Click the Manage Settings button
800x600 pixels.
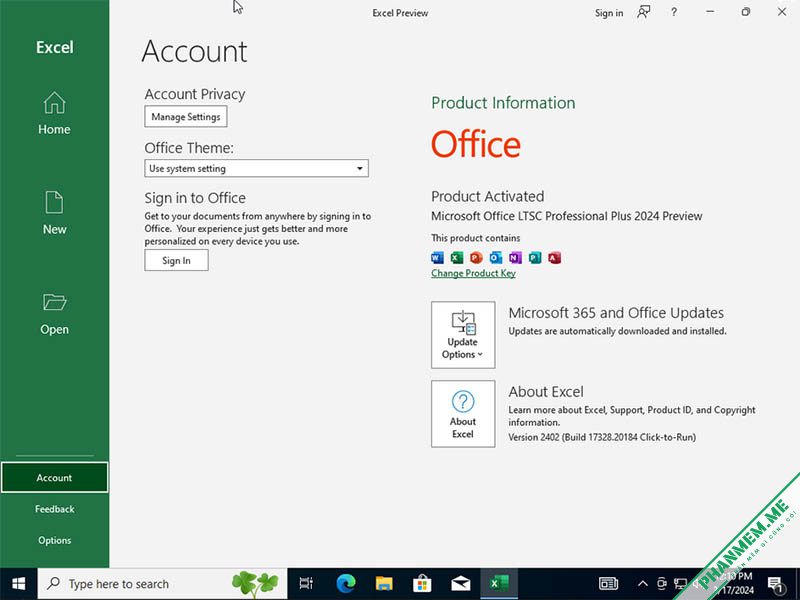[x=186, y=117]
